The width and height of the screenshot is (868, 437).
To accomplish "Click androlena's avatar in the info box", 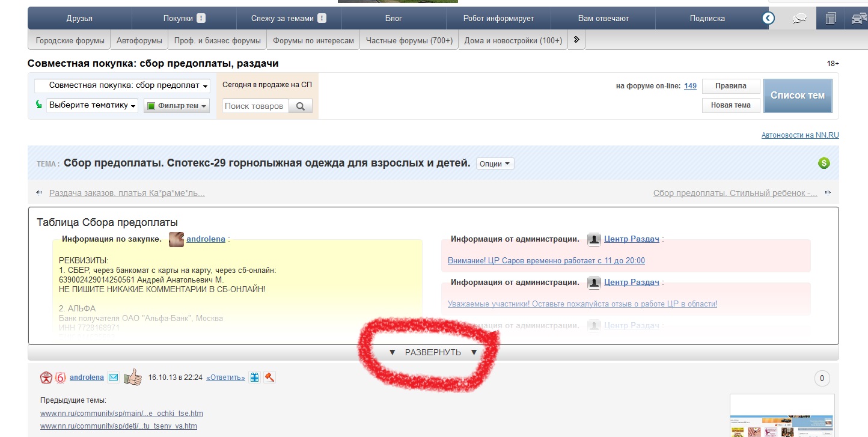I will tap(176, 239).
